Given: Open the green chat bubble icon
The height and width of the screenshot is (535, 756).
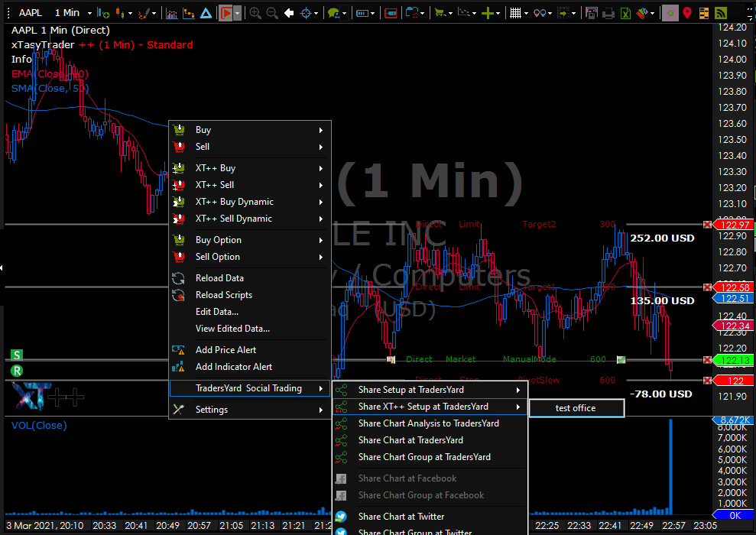Looking at the screenshot, I should click(333, 13).
